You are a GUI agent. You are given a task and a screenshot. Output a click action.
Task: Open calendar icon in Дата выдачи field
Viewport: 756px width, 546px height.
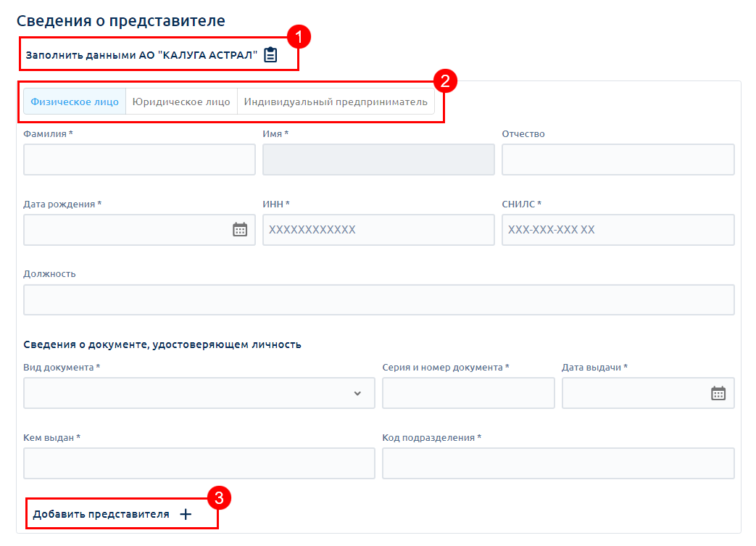point(718,393)
